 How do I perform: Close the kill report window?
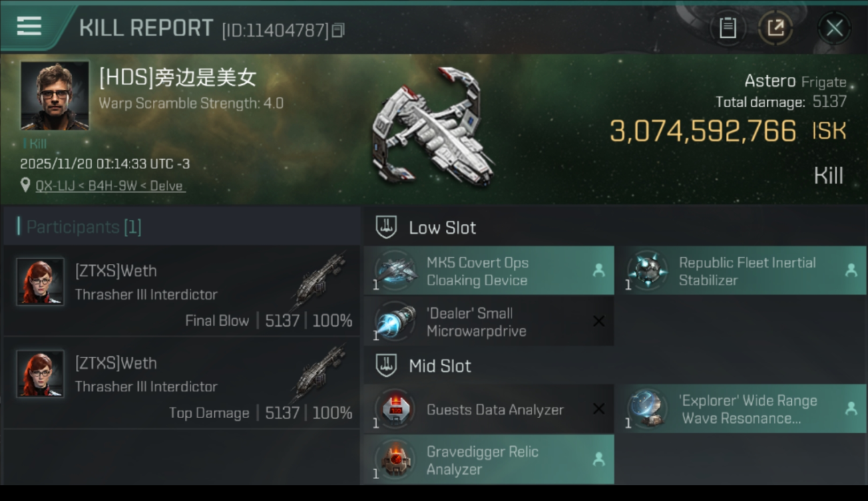[834, 28]
